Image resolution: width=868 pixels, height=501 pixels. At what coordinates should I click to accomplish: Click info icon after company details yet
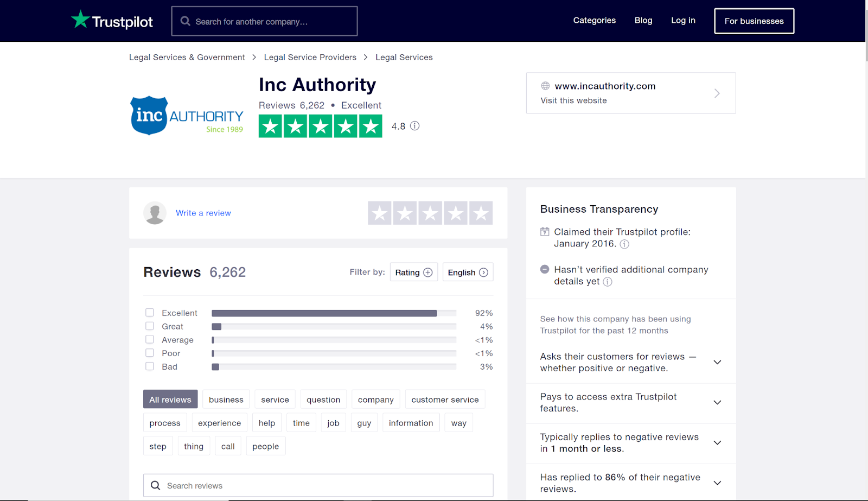[x=608, y=282]
